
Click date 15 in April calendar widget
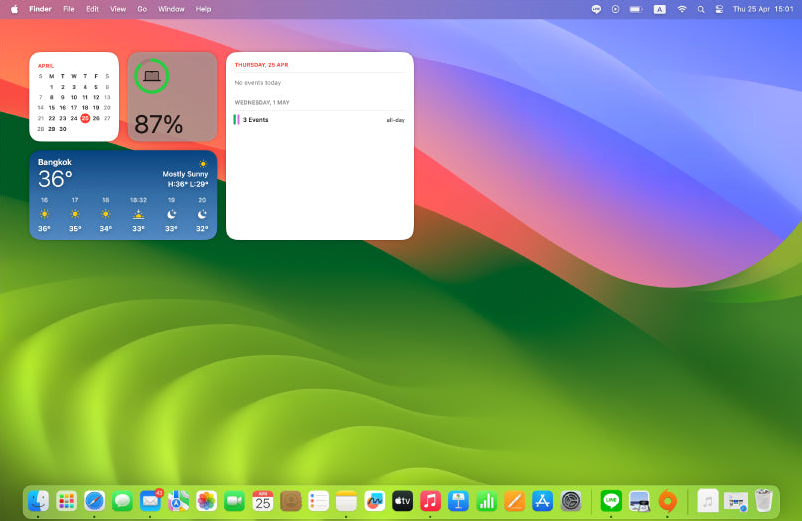pos(52,108)
